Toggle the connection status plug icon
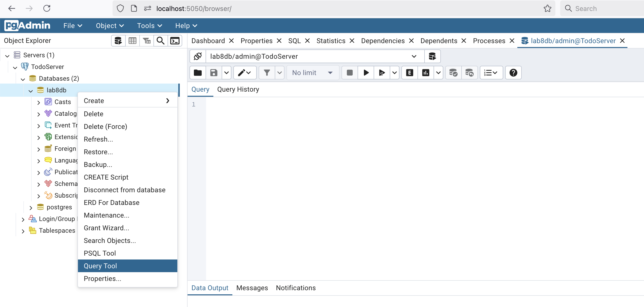The image size is (644, 307). coord(198,56)
